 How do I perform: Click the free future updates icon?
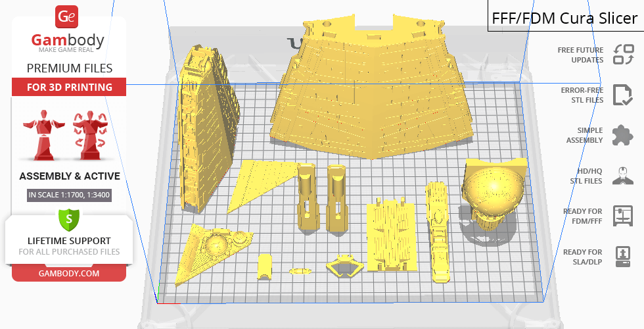[624, 55]
